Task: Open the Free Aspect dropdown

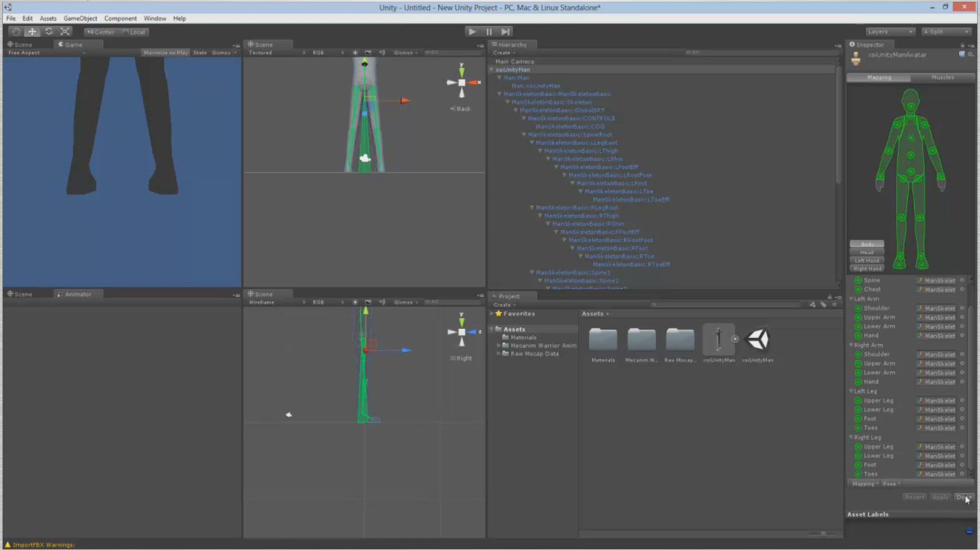Action: click(46, 53)
